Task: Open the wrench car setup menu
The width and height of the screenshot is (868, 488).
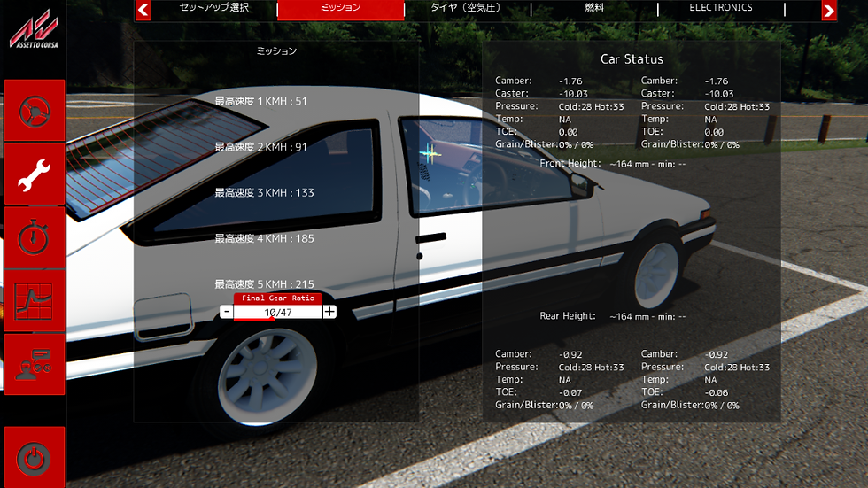Action: (x=35, y=174)
